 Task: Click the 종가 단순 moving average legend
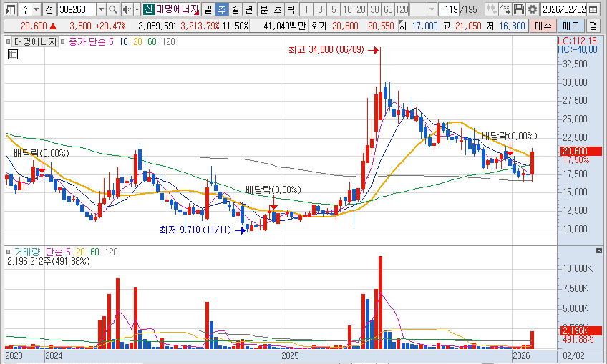87,41
